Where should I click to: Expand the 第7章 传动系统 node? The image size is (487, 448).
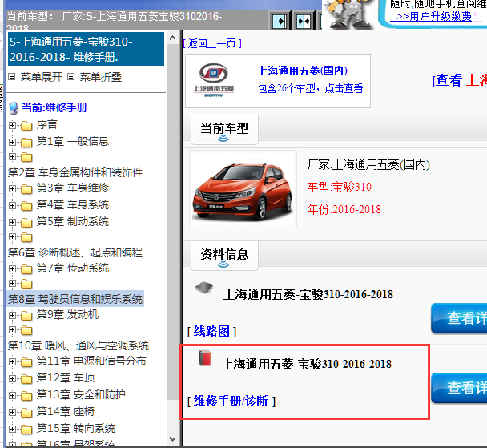click(13, 268)
